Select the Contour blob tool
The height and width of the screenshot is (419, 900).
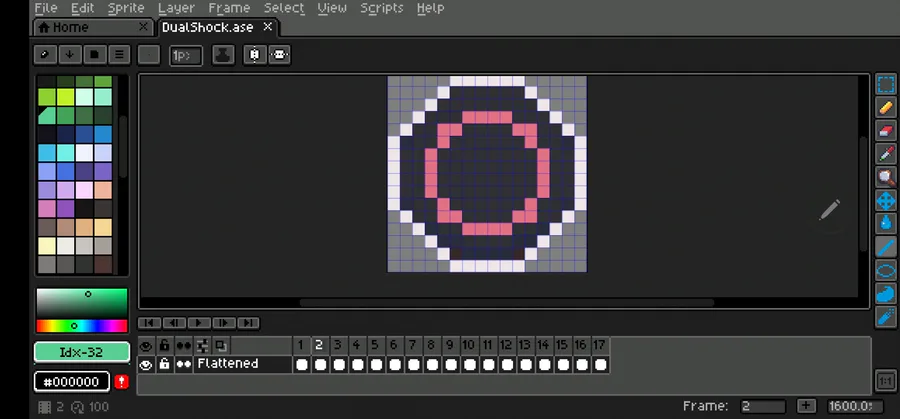(886, 293)
